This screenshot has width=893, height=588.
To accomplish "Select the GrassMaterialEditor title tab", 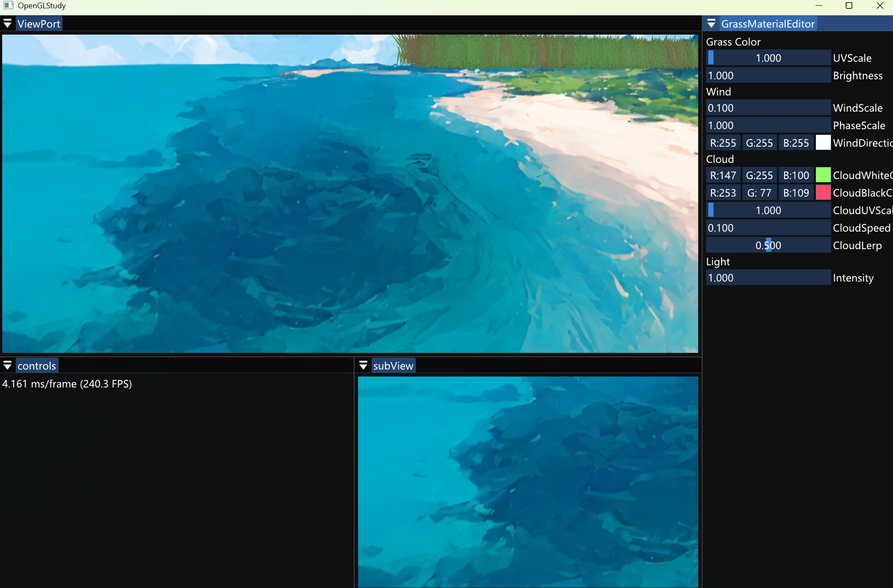I will coord(769,23).
